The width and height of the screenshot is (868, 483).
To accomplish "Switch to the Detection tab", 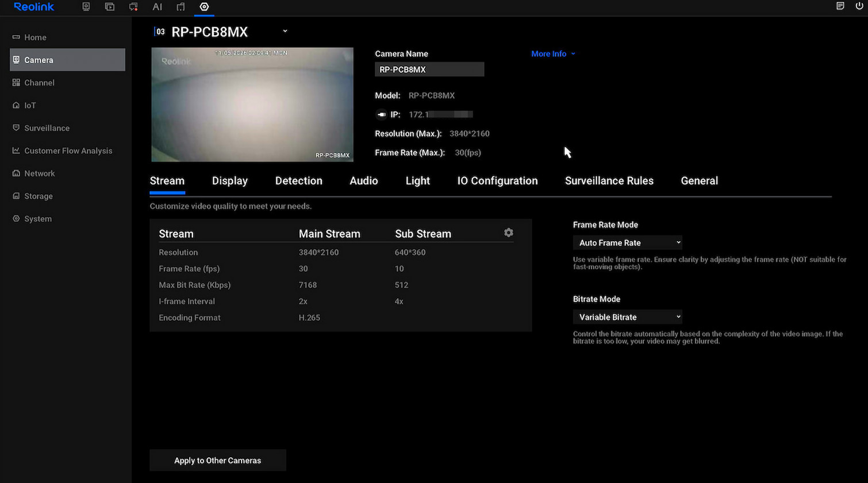I will pos(299,181).
